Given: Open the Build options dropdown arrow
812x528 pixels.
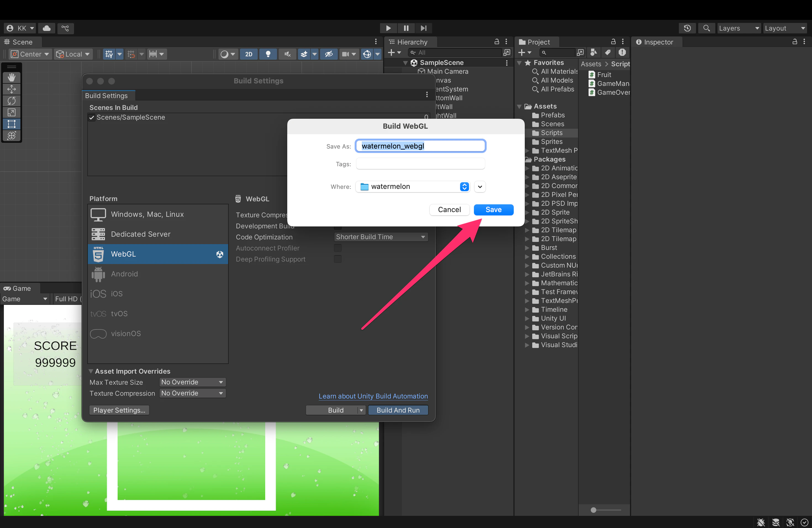Looking at the screenshot, I should coord(361,410).
